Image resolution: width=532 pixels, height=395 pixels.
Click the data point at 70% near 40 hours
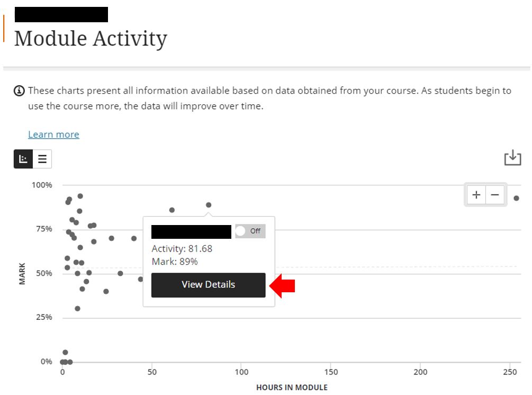[x=134, y=239]
